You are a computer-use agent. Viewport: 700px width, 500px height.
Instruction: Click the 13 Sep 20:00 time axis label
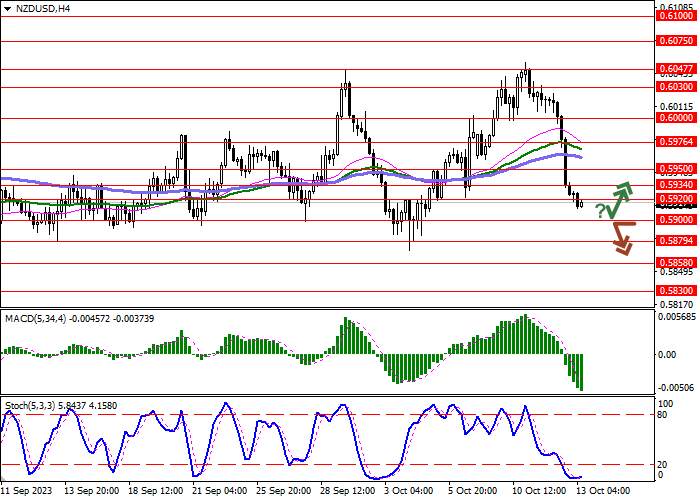pos(92,491)
